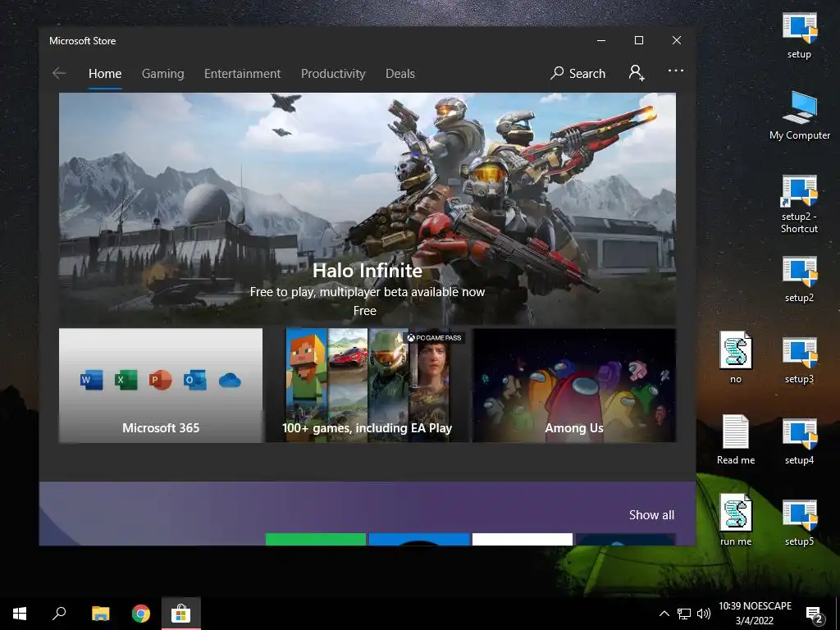The height and width of the screenshot is (630, 840).
Task: Open the account sign-in icon
Action: click(637, 72)
